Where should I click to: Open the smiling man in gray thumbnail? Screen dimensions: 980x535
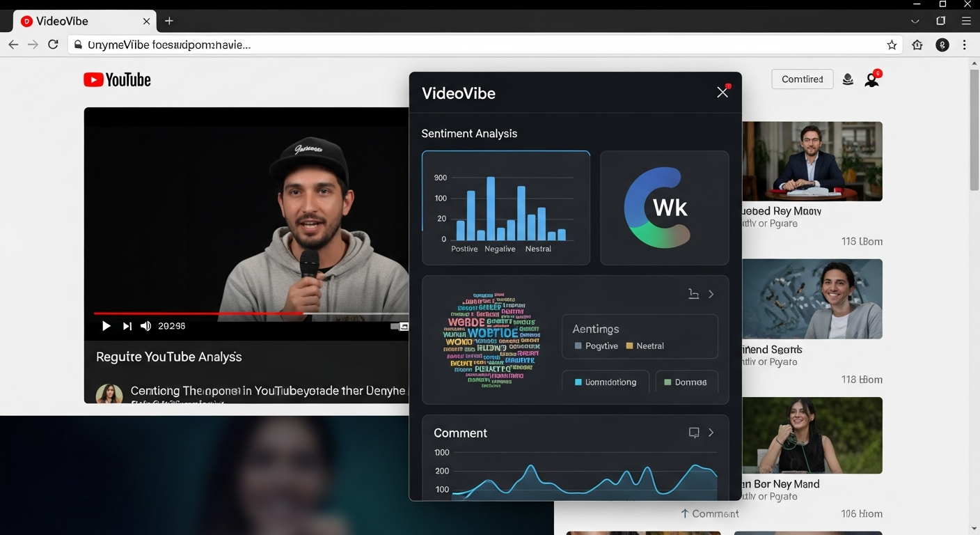(812, 299)
